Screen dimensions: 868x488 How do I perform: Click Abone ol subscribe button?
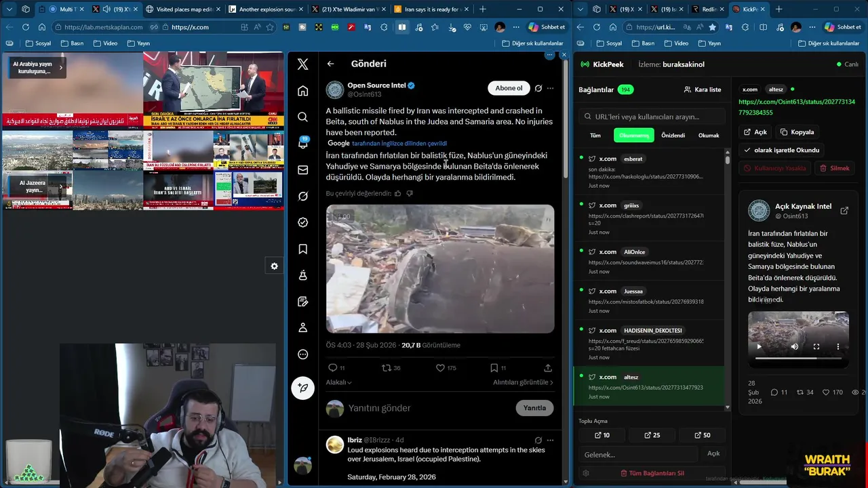[x=509, y=88]
